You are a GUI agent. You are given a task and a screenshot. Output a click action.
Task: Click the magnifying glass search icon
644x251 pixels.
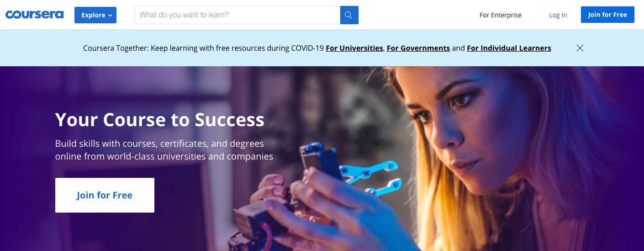coord(349,15)
